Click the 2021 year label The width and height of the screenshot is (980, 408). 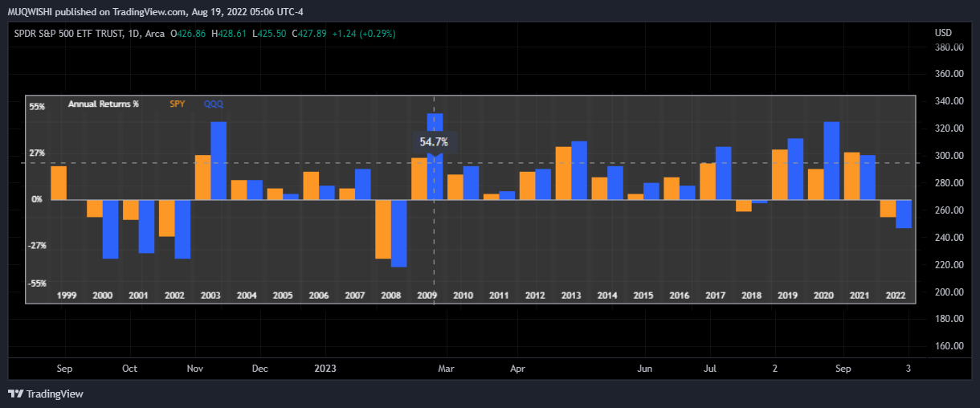pyautogui.click(x=860, y=296)
